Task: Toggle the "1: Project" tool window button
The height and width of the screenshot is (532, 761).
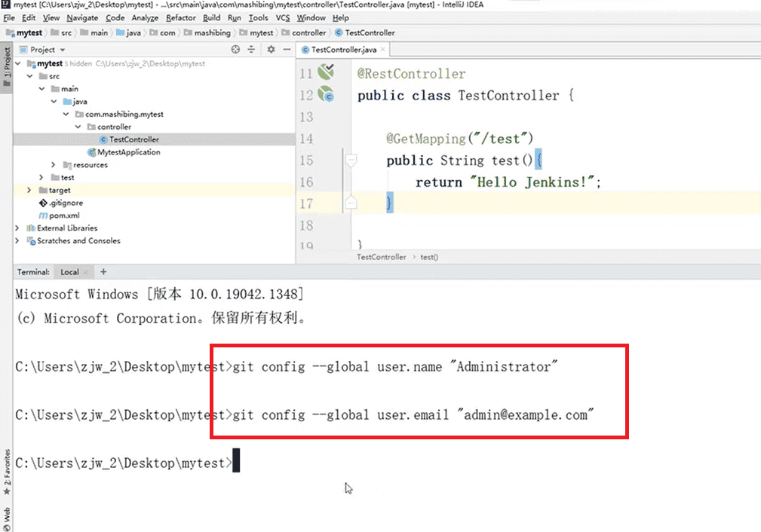Action: pos(6,64)
